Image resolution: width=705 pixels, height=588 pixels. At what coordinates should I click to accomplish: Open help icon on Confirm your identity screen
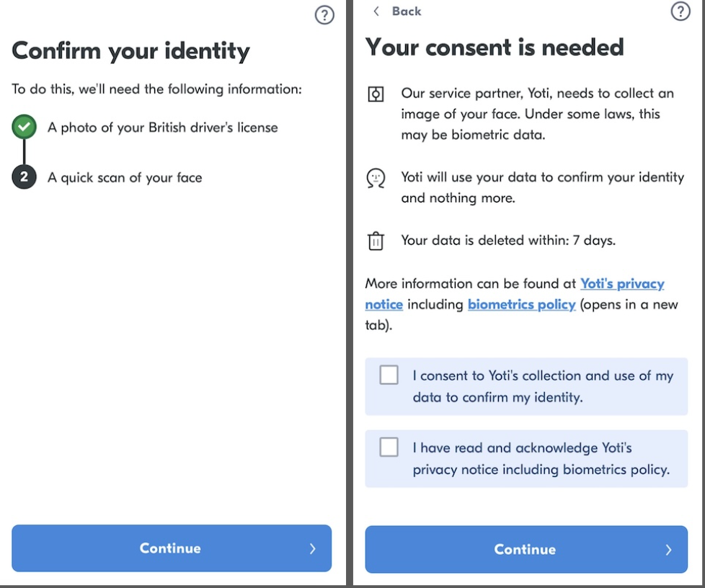click(324, 15)
